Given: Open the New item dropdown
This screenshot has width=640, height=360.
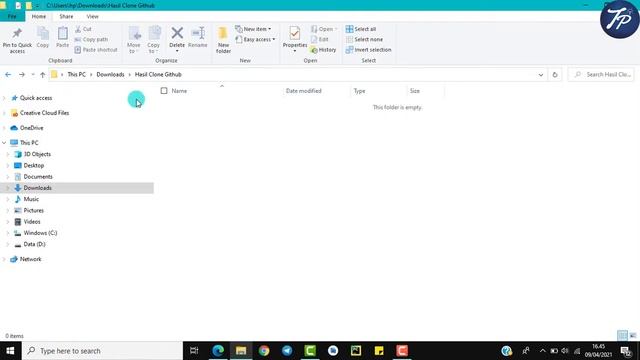Looking at the screenshot, I should tap(253, 29).
